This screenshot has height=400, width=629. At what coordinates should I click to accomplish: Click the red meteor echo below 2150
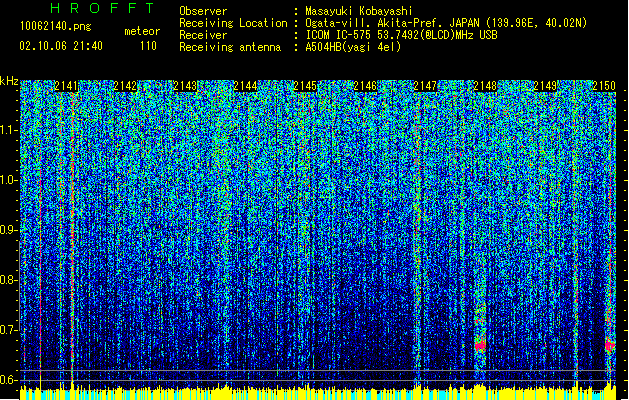610,345
